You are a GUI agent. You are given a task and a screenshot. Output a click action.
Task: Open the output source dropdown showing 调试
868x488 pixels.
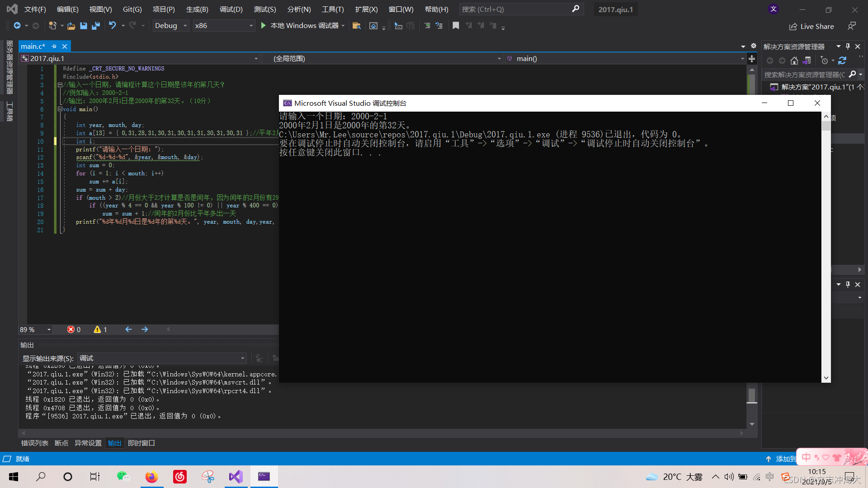coord(162,358)
